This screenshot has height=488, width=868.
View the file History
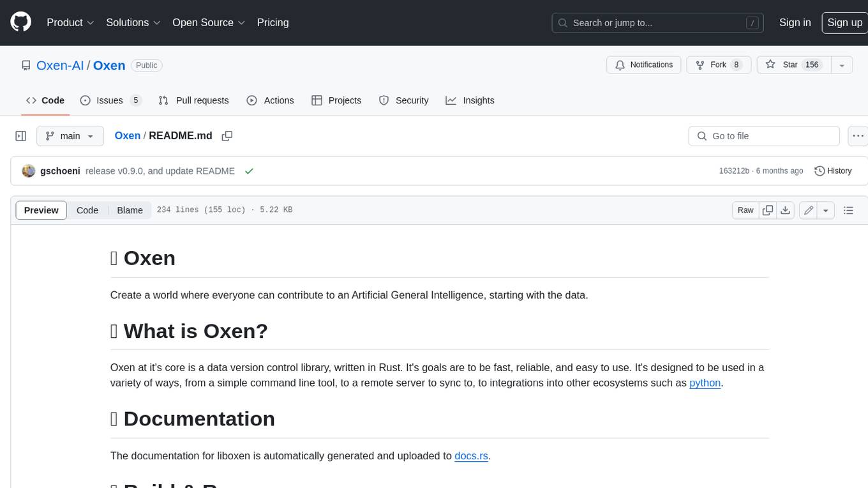click(833, 171)
